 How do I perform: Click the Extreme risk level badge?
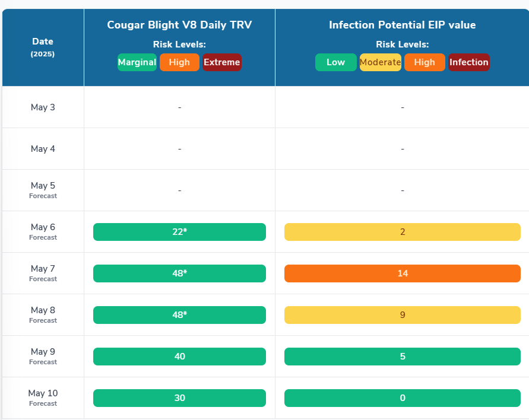click(222, 62)
